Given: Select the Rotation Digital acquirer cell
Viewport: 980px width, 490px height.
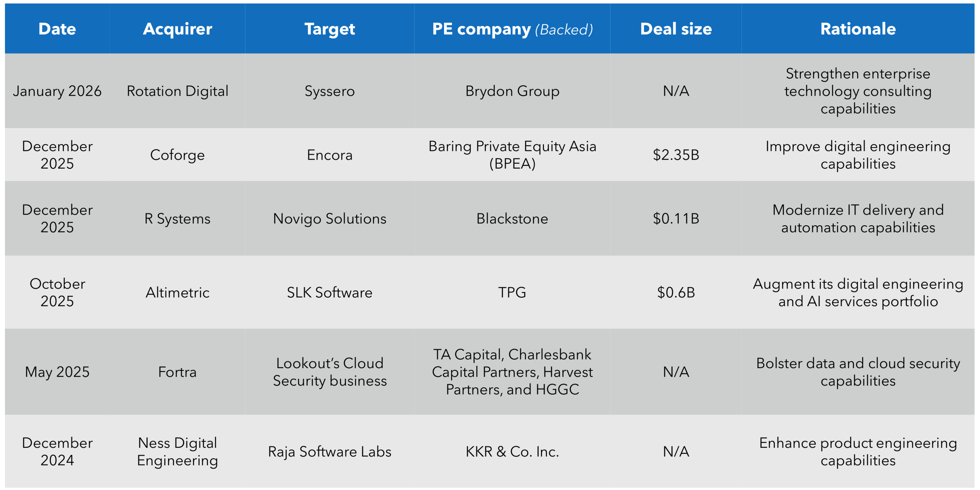Looking at the screenshot, I should click(x=177, y=91).
